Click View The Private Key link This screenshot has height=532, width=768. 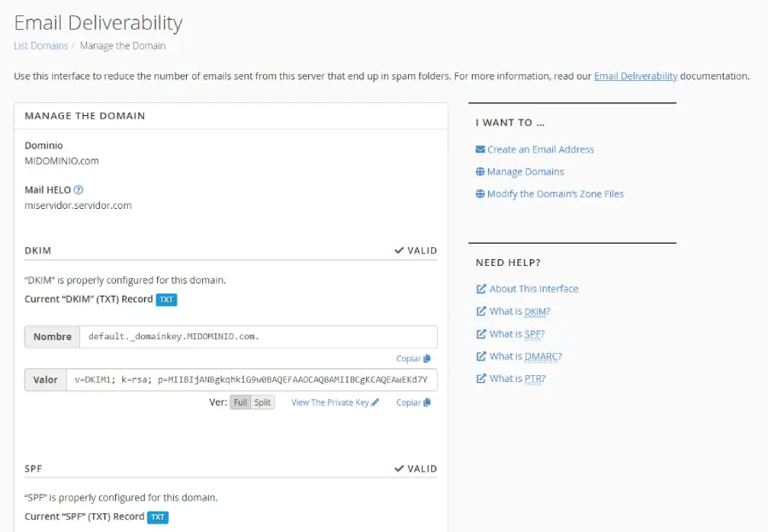pyautogui.click(x=330, y=402)
